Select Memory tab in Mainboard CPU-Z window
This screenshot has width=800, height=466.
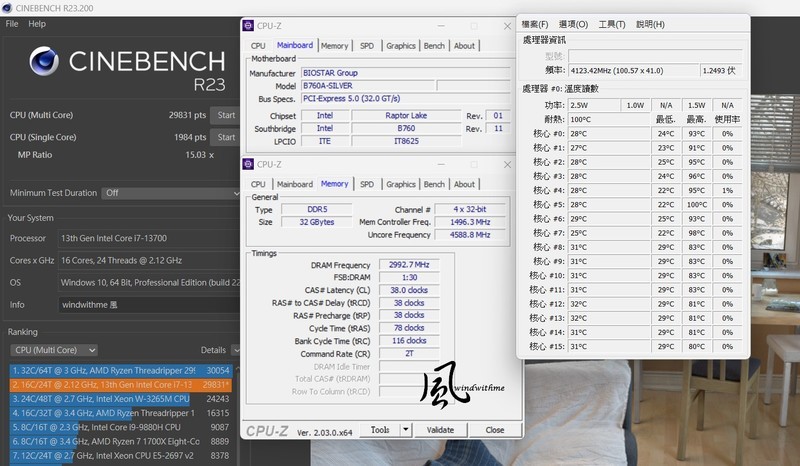tap(335, 46)
